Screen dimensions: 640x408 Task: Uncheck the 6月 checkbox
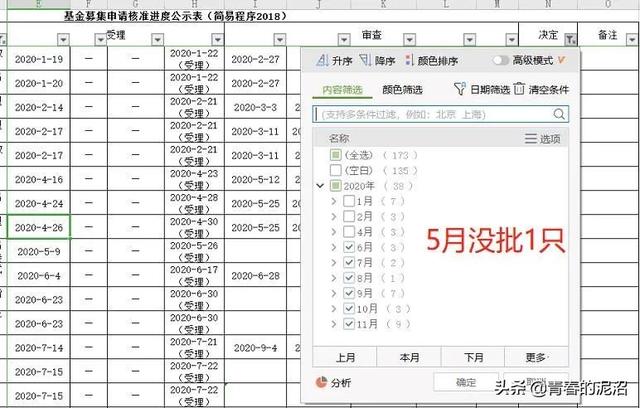pos(349,247)
